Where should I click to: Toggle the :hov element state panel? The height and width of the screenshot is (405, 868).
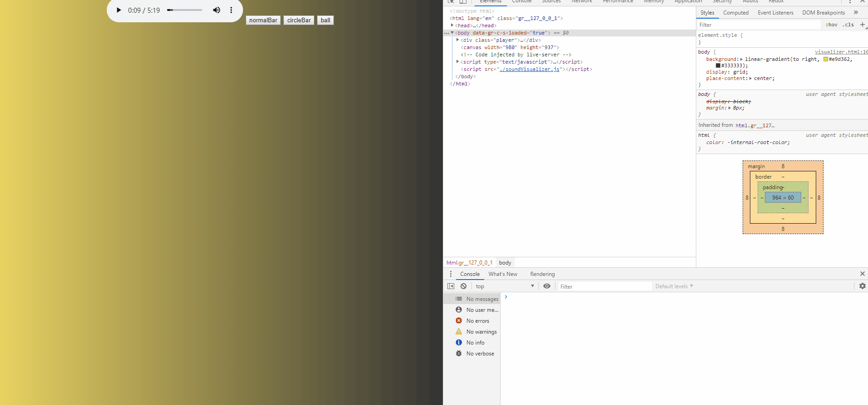coord(832,25)
